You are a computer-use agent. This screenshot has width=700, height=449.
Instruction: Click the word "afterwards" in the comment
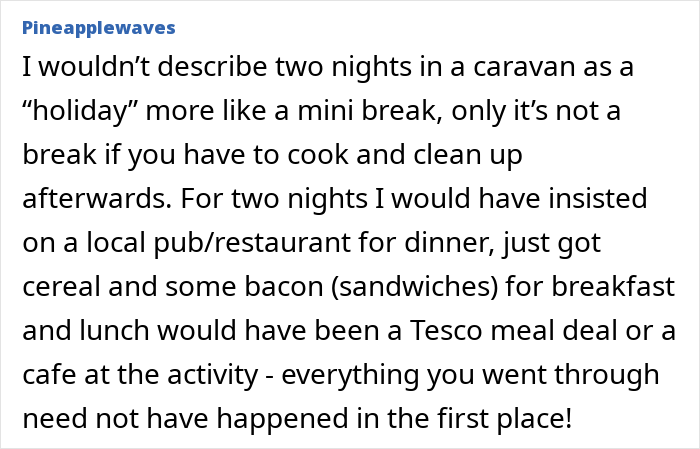[97, 199]
